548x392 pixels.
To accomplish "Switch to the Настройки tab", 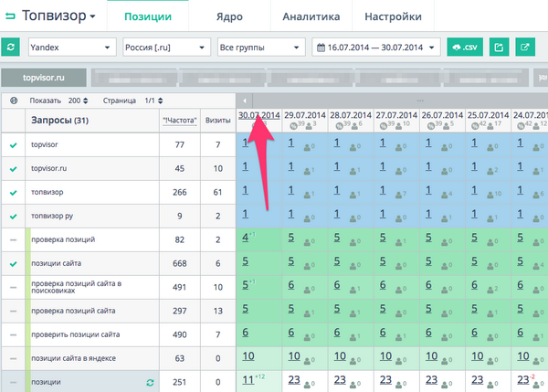I will coord(393,16).
